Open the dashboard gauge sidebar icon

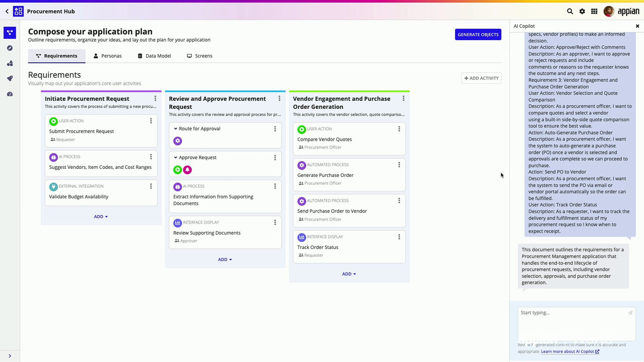[10, 94]
